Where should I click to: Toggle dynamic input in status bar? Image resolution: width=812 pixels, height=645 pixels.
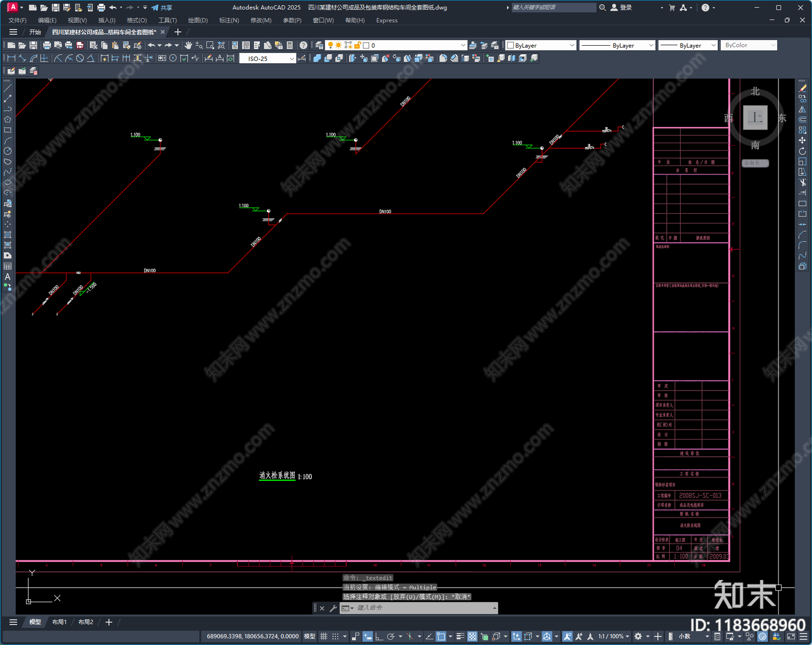click(367, 636)
